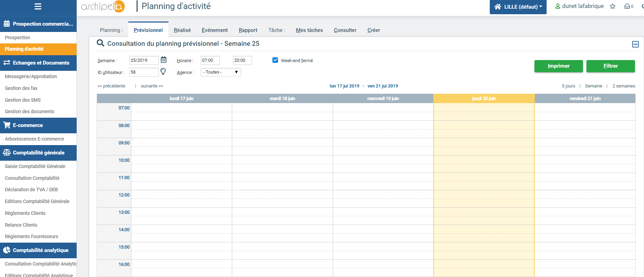Collapse the consultation panel with minus icon
The image size is (644, 277).
click(635, 44)
